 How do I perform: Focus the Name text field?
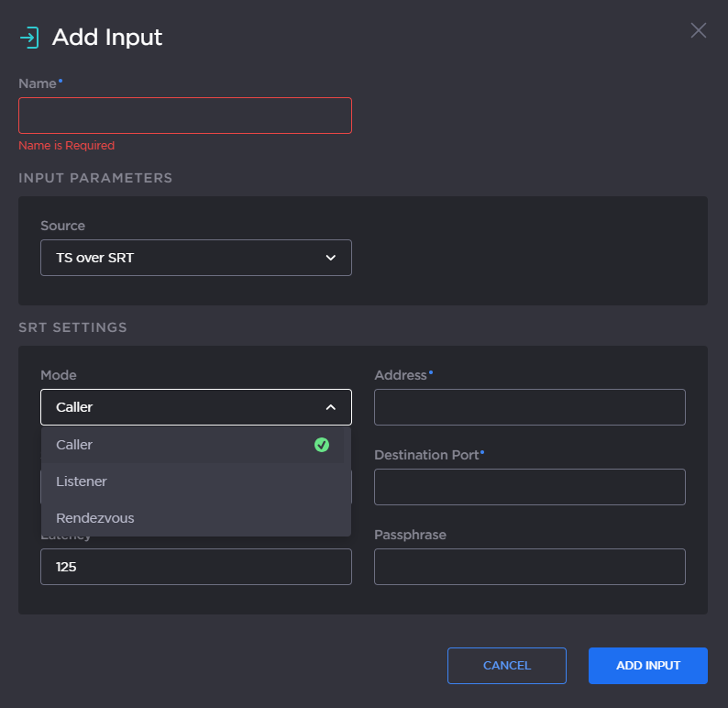(x=184, y=116)
